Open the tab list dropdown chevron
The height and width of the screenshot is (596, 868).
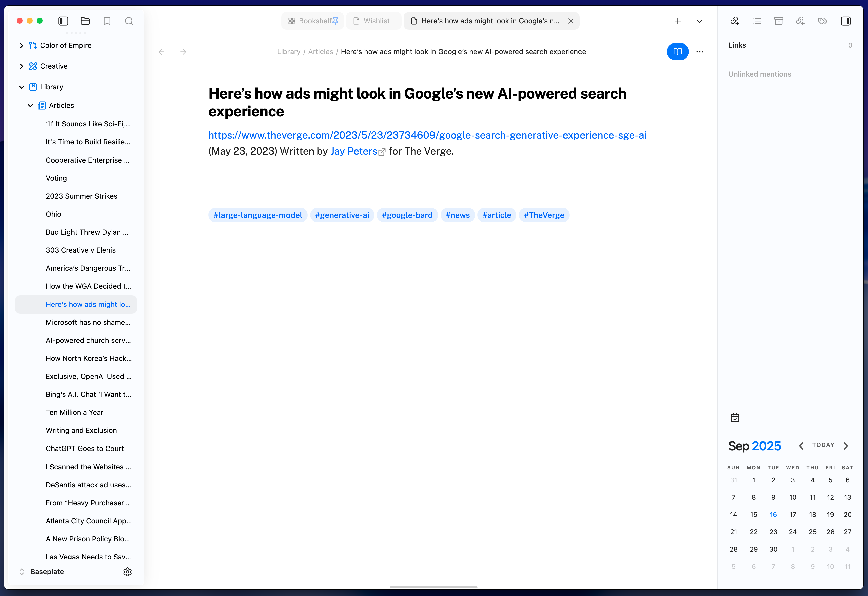pyautogui.click(x=699, y=21)
